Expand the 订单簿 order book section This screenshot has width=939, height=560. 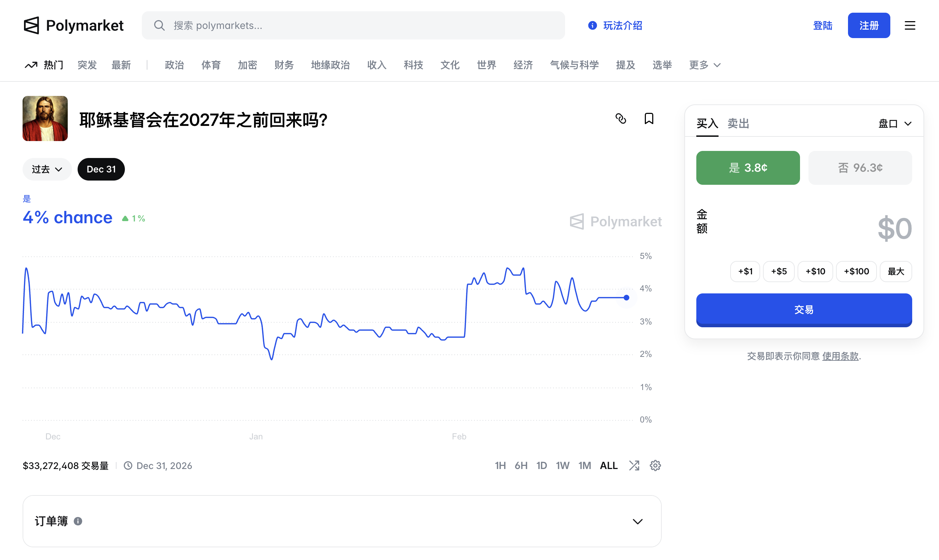[x=637, y=521]
